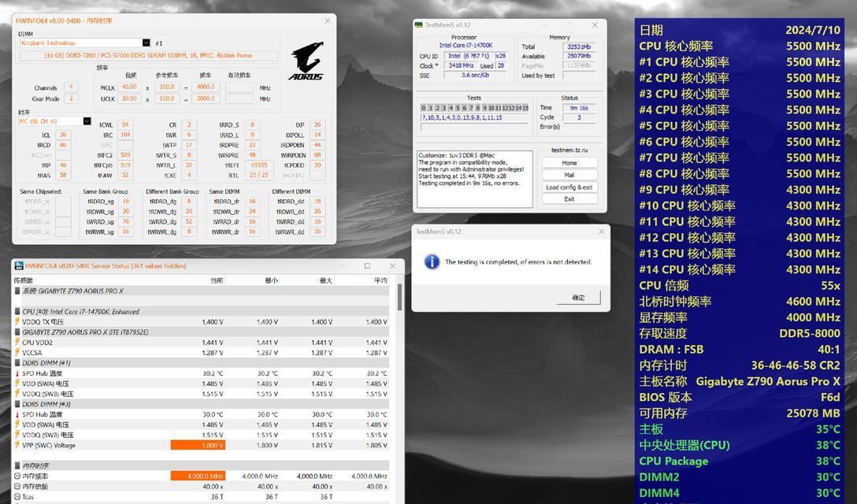This screenshot has width=857, height=504.
Task: Click the bolt icon next to CPU VDD2
Action: click(17, 343)
